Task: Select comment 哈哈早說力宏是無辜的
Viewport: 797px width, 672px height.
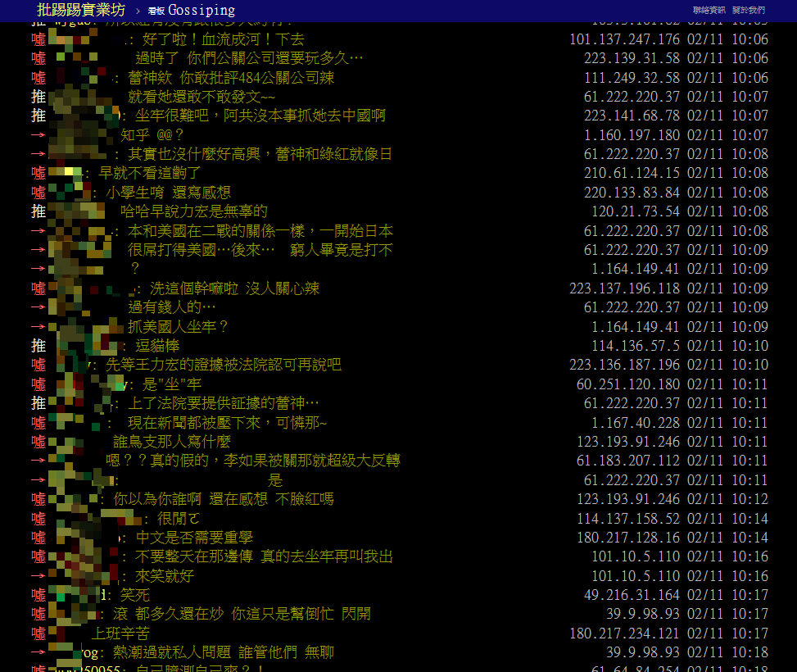Action: (193, 211)
